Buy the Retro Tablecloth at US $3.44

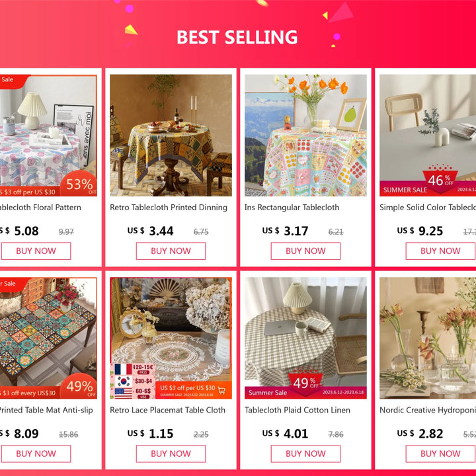point(171,251)
